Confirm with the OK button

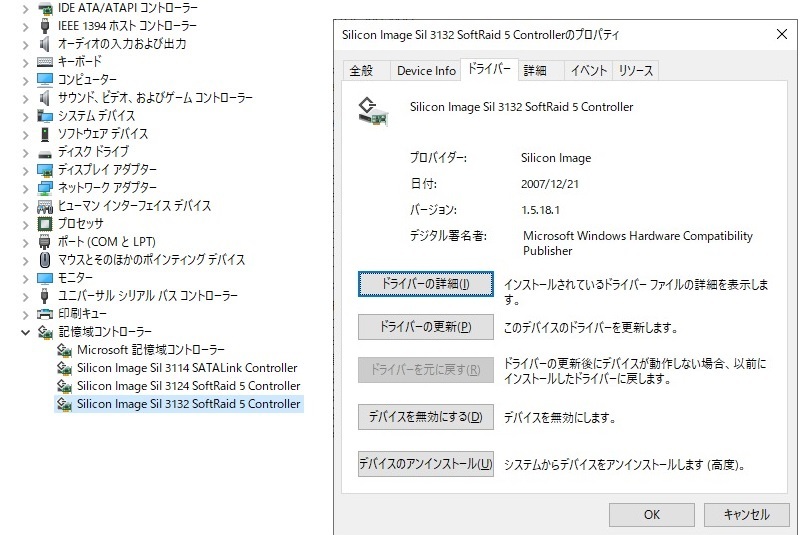coord(652,515)
